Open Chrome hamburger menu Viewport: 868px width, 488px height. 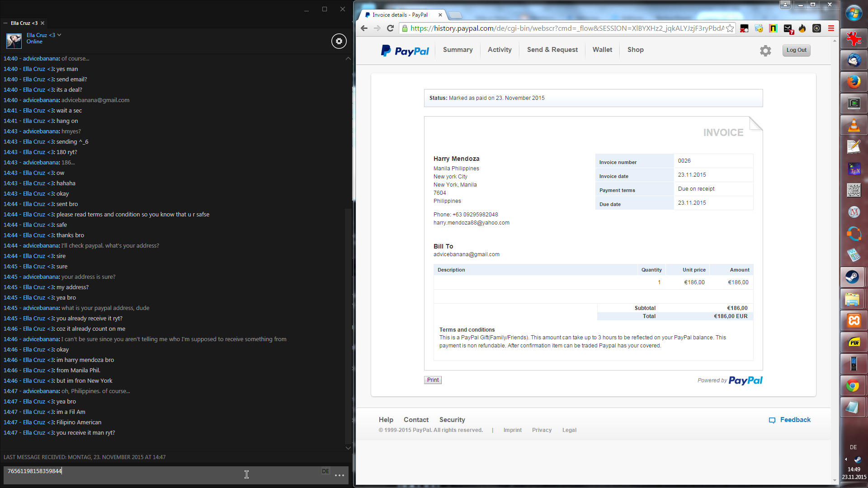[831, 28]
